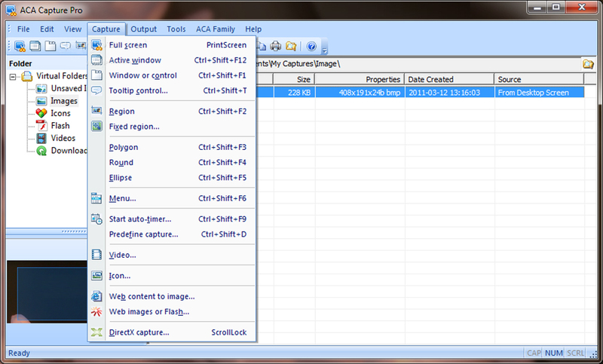Select the Download folder in the tree
Viewport: 603px width, 364px height.
(69, 150)
